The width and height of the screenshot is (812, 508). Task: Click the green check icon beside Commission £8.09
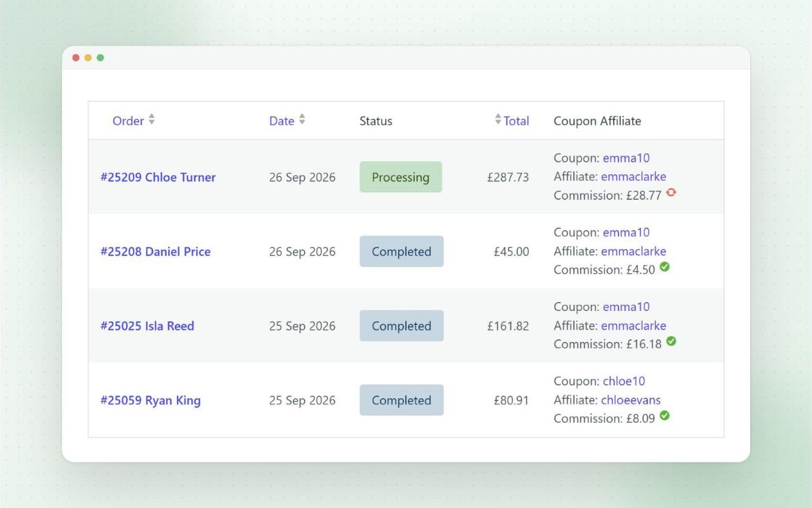665,416
